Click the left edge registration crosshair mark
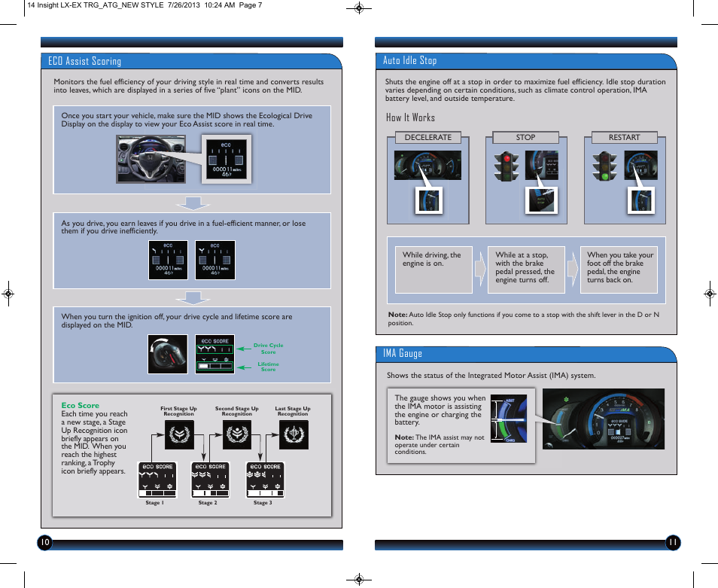Image resolution: width=718 pixels, height=588 pixels. tap(8, 294)
